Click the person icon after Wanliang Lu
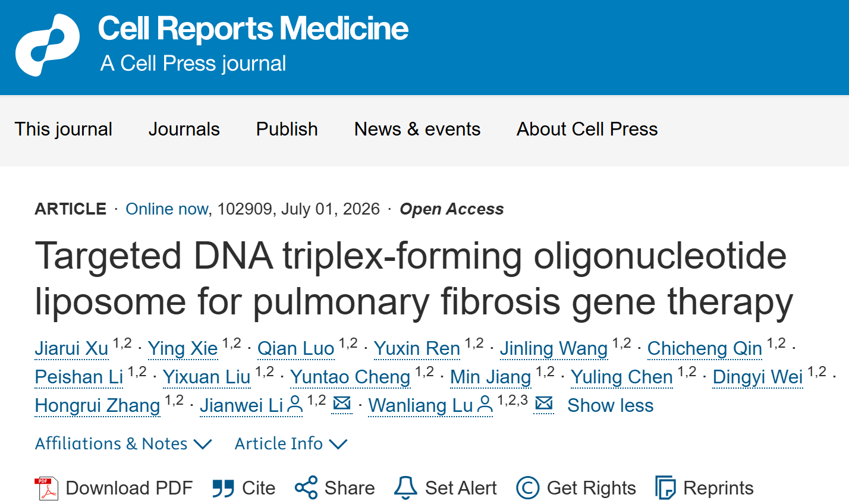 tap(485, 405)
